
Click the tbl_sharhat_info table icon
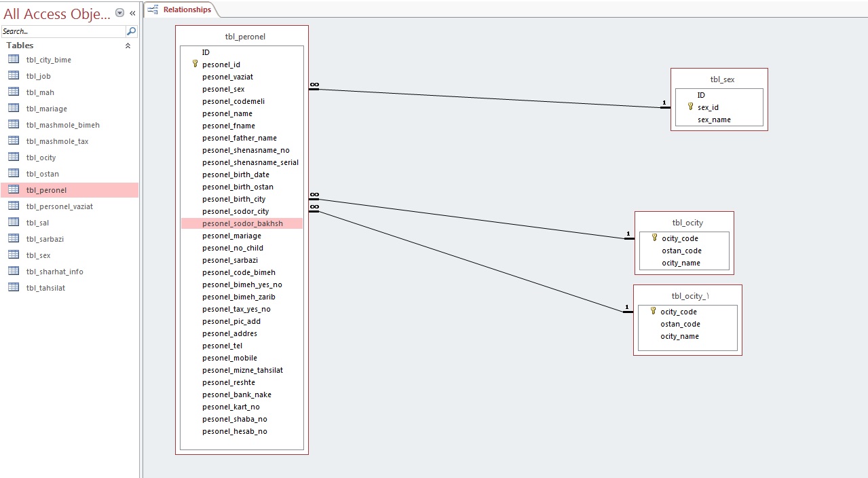[x=14, y=272]
